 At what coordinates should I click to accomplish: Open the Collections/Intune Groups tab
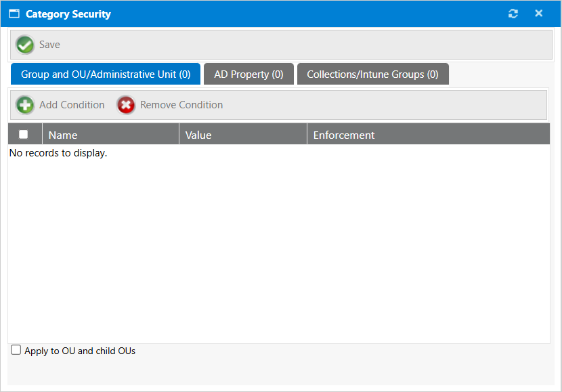[x=372, y=74]
